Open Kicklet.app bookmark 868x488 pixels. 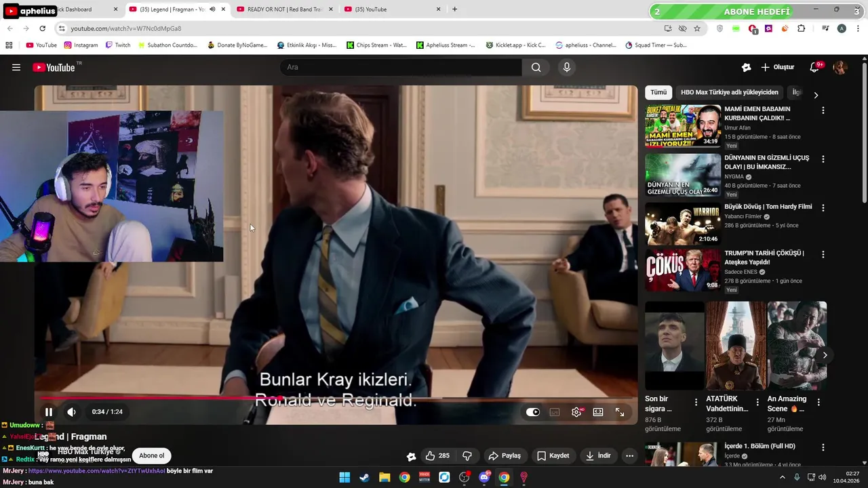coord(515,45)
